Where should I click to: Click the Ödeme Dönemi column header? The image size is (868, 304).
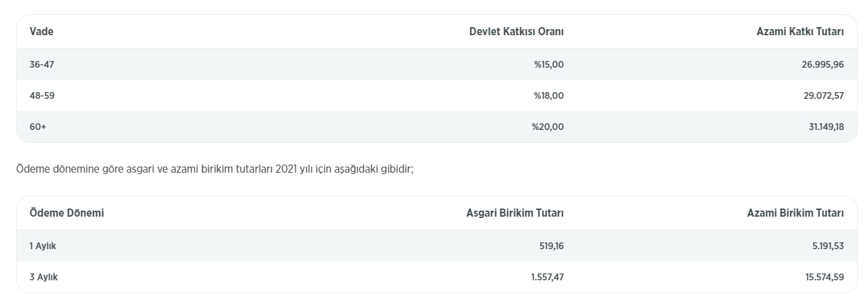(x=66, y=213)
